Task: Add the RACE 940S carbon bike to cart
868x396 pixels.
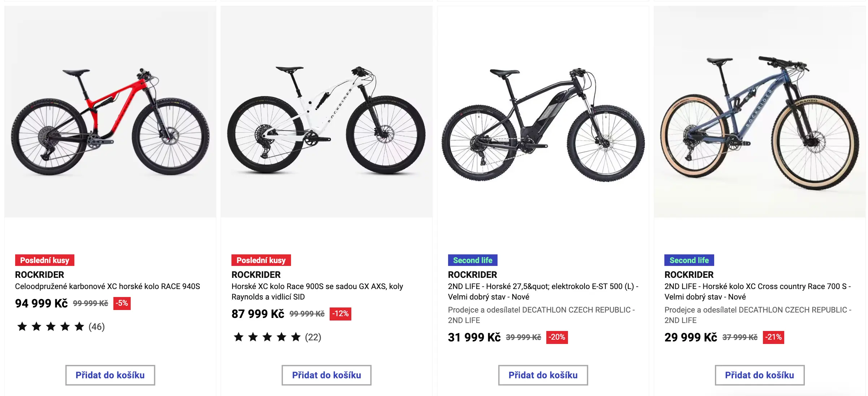Action: (x=110, y=375)
